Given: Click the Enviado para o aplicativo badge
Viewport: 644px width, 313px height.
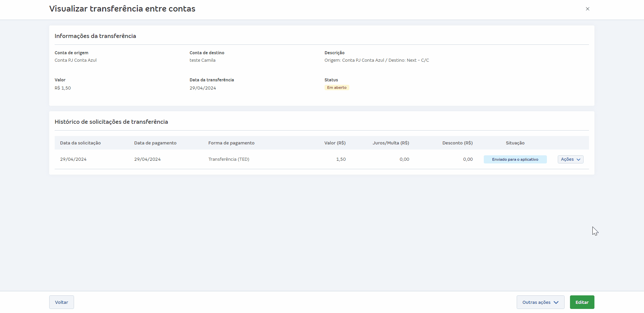Looking at the screenshot, I should 515,159.
